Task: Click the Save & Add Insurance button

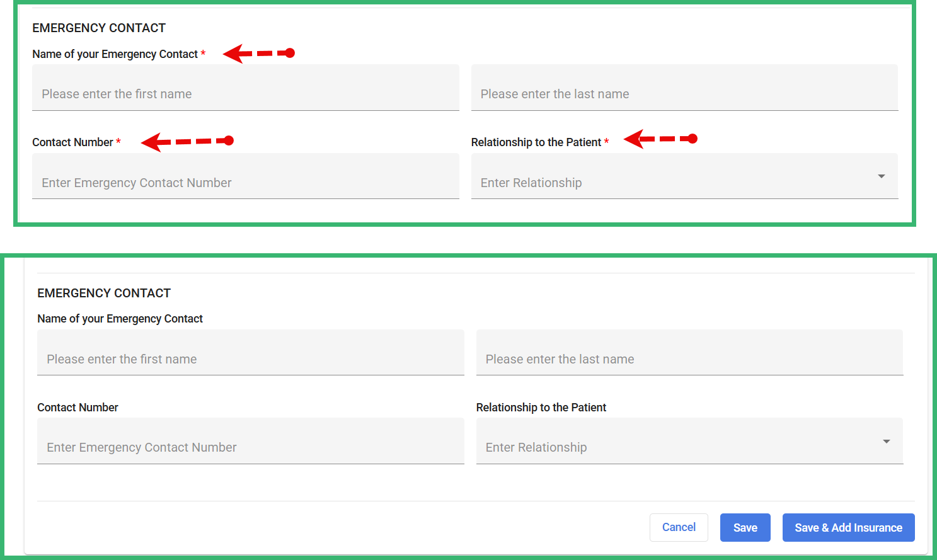Action: (848, 527)
